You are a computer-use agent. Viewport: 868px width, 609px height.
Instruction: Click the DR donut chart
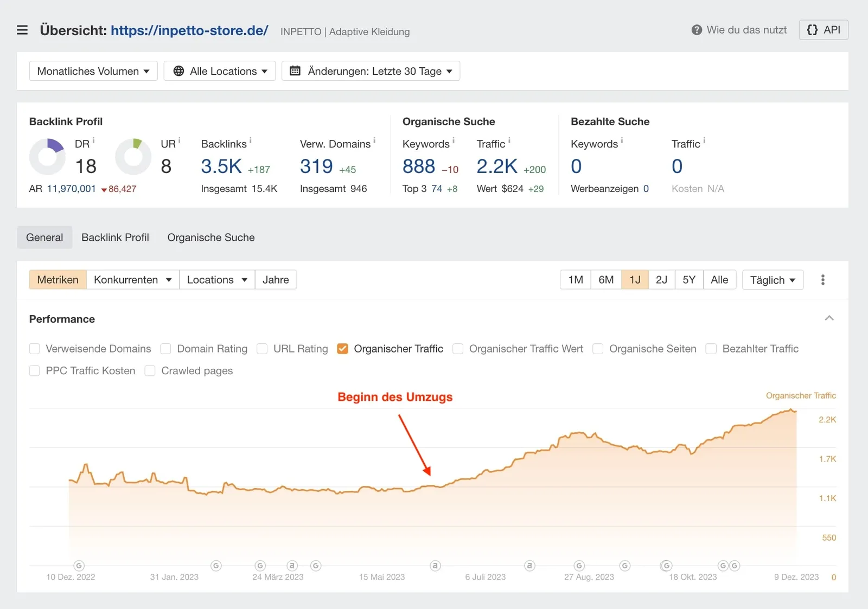pyautogui.click(x=47, y=157)
